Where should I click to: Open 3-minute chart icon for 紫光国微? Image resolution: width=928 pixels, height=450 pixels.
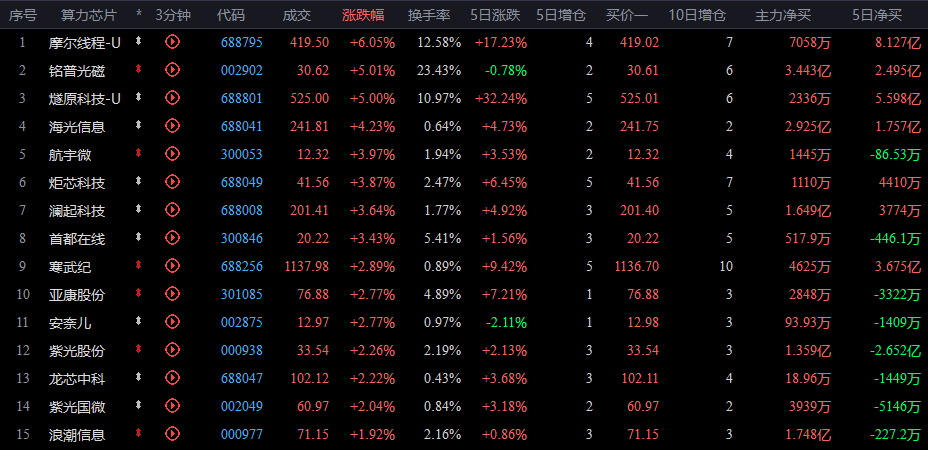pyautogui.click(x=172, y=406)
